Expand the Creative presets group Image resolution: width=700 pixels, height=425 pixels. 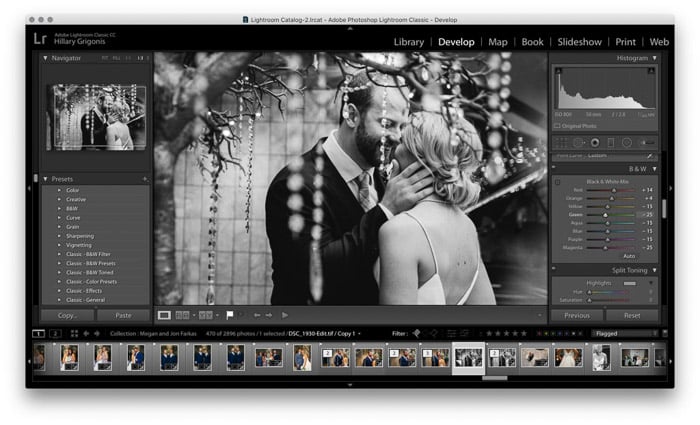(x=59, y=200)
